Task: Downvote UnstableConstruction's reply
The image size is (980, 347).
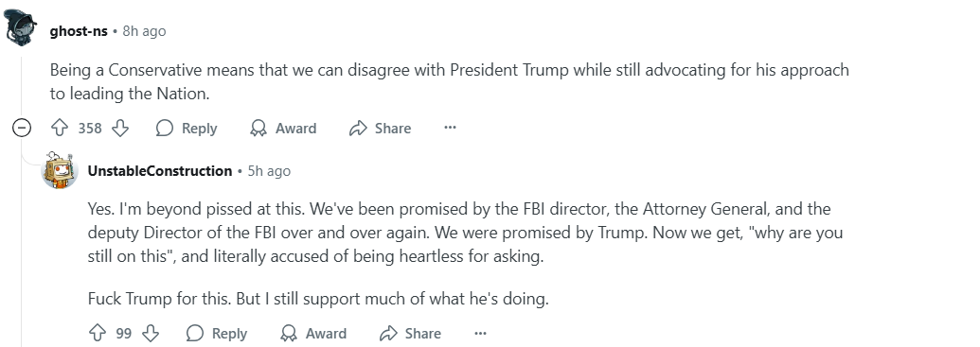Action: pos(151,333)
